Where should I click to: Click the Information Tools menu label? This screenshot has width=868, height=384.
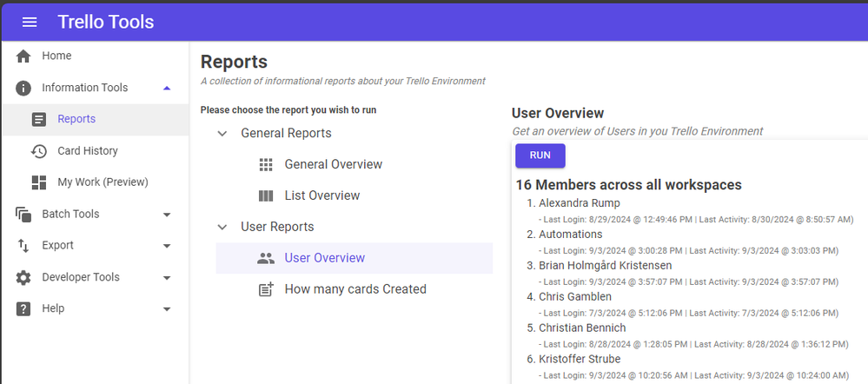[x=84, y=88]
